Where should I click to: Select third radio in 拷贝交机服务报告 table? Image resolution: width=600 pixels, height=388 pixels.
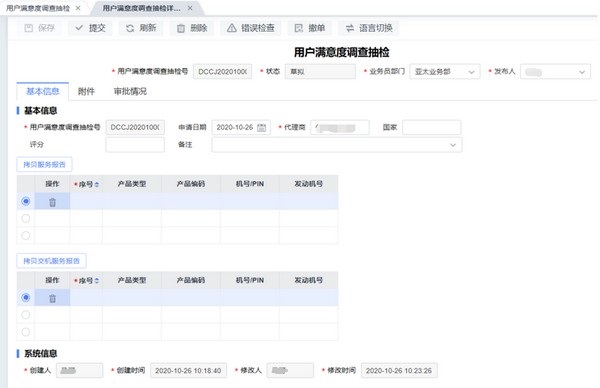[x=26, y=332]
